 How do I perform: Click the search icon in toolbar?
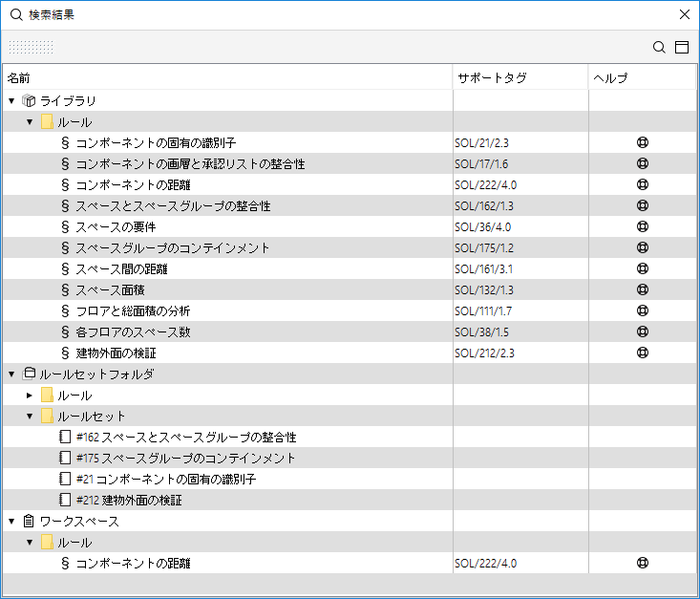tap(659, 47)
